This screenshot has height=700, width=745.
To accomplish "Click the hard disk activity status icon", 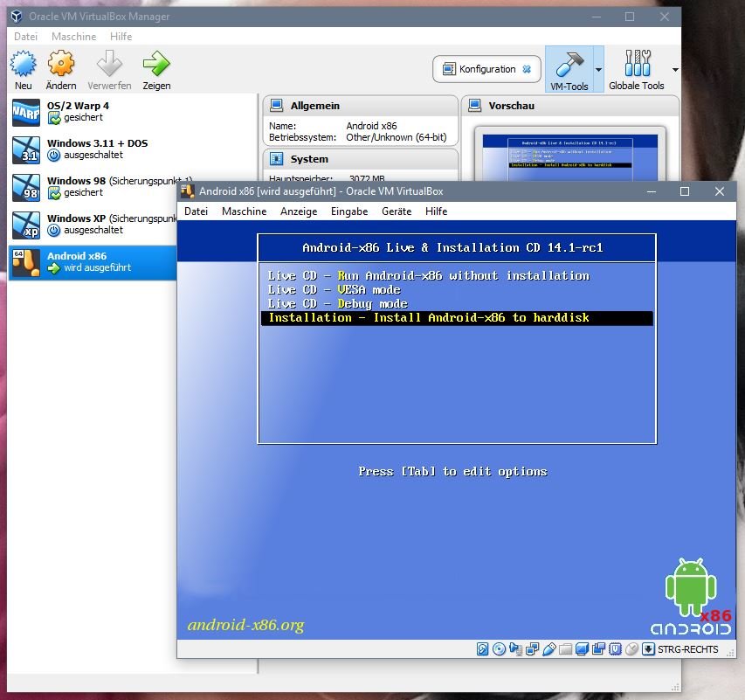I will click(x=482, y=649).
